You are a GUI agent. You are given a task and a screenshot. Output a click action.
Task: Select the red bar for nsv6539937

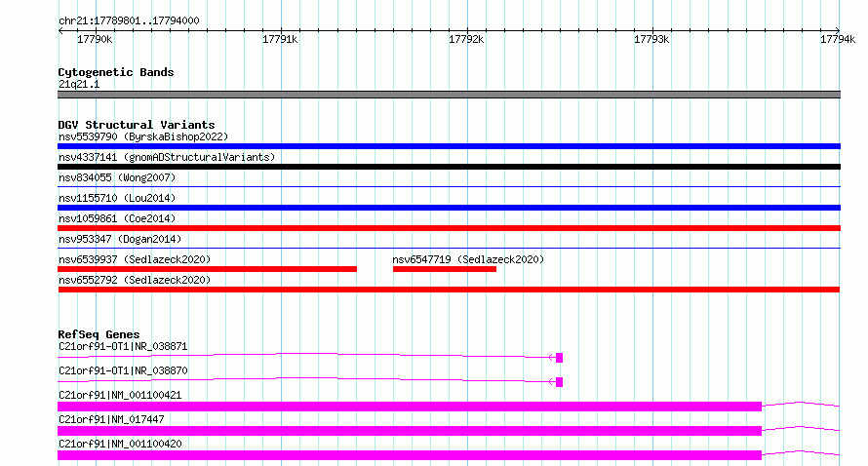pyautogui.click(x=207, y=269)
